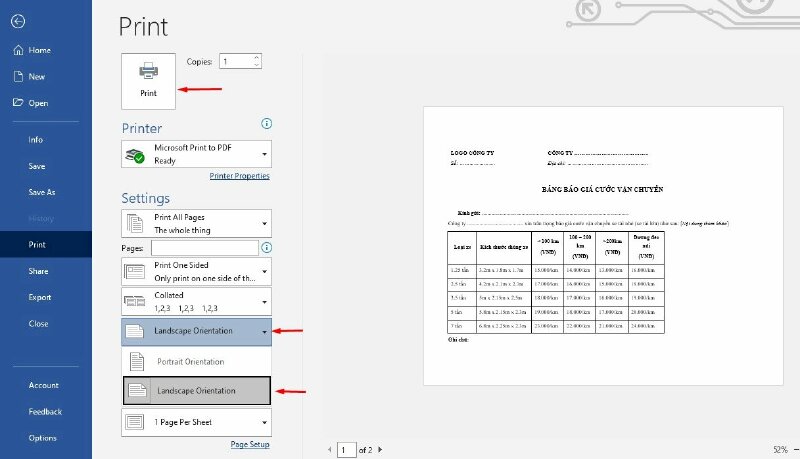Open the Print One Sided dropdown

(x=196, y=271)
